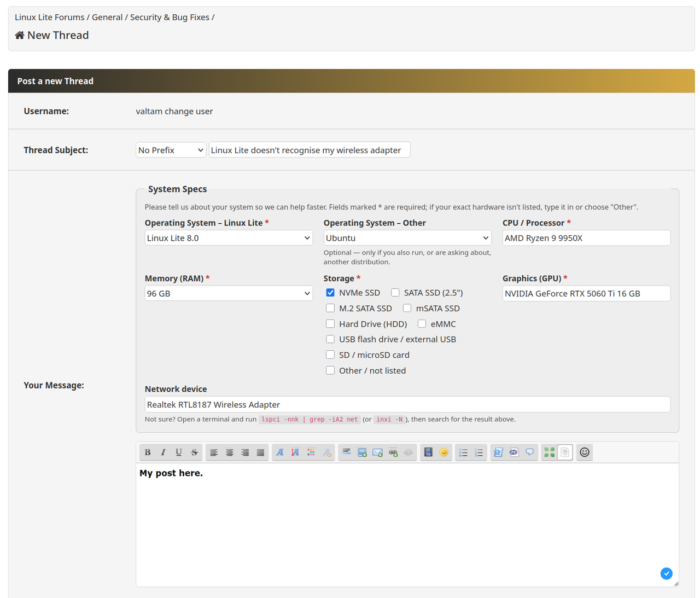Click the blue checkmark badge in editor
Viewport: 700px width, 598px height.
pos(666,573)
